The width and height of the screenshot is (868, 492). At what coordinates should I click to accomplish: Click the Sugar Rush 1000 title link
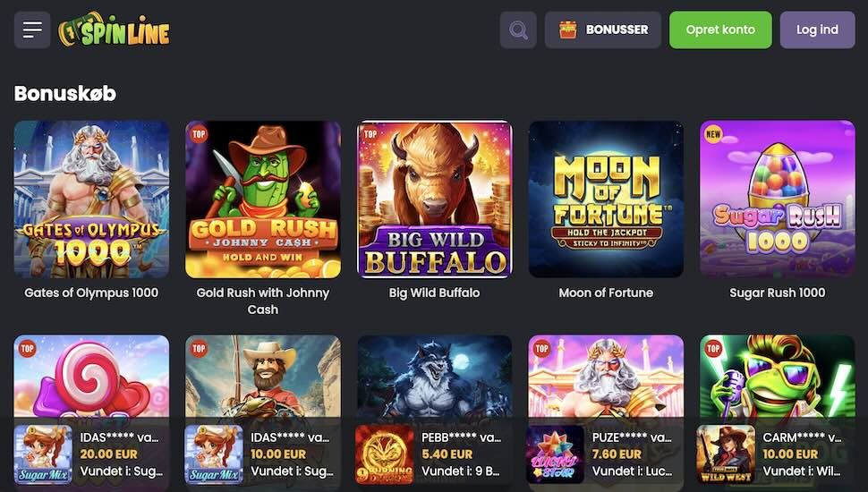point(778,293)
